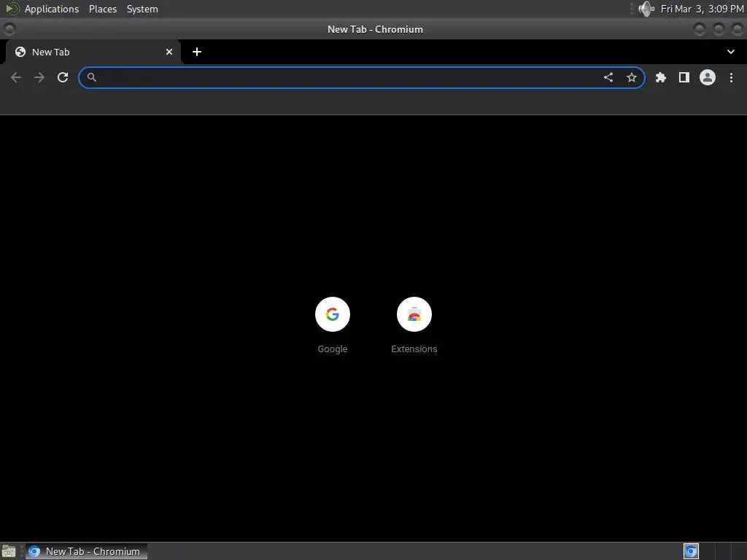
Task: Close the New Tab tab
Action: 169,52
